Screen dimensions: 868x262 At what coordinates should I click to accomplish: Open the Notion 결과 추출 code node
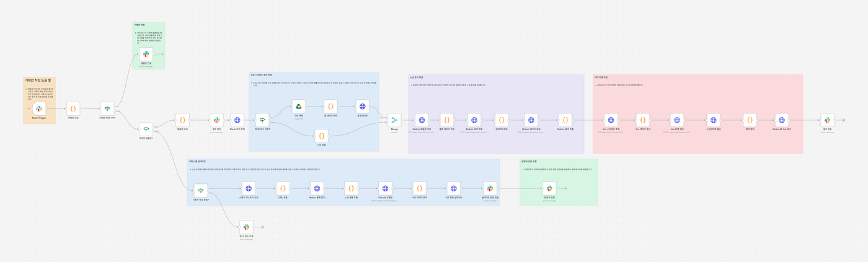tap(565, 120)
